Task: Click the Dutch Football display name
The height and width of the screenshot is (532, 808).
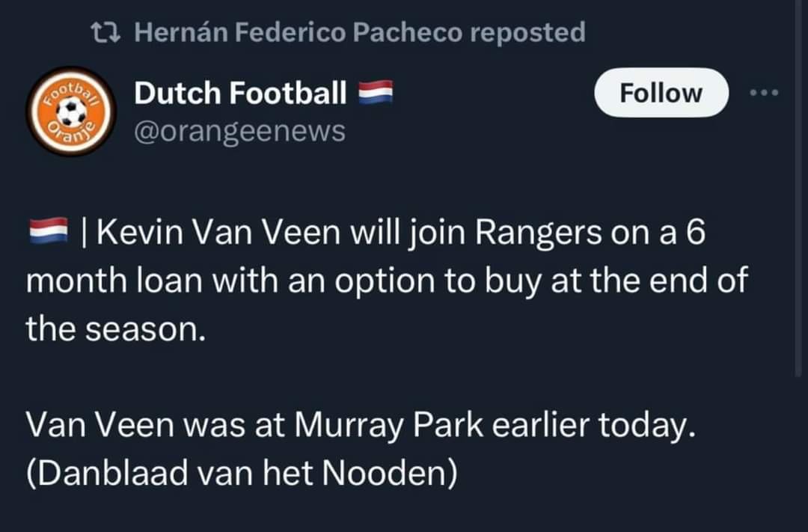Action: pos(240,94)
